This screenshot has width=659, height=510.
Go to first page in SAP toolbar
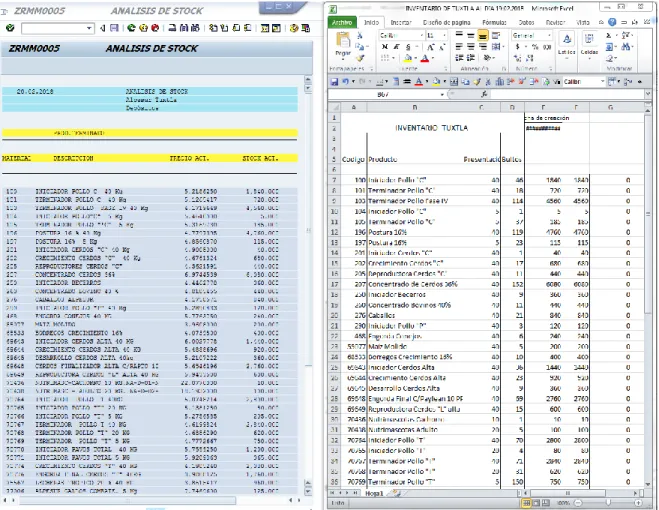coord(214,28)
